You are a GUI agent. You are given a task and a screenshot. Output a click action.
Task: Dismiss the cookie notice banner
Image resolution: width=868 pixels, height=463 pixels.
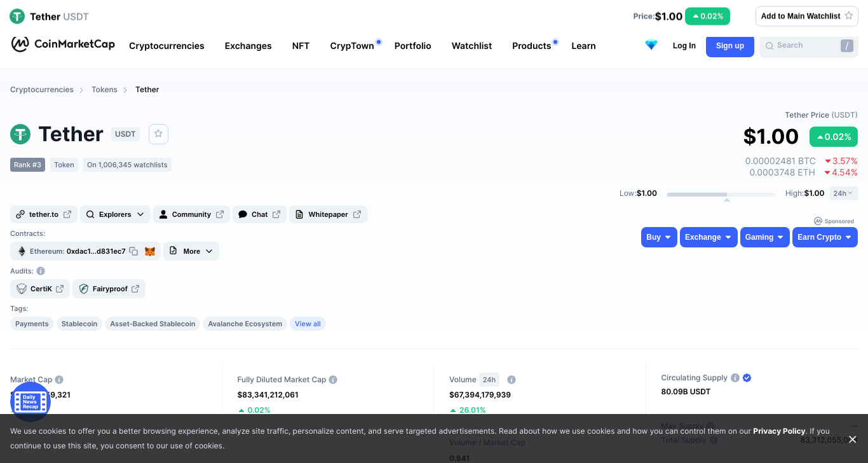coord(853,439)
